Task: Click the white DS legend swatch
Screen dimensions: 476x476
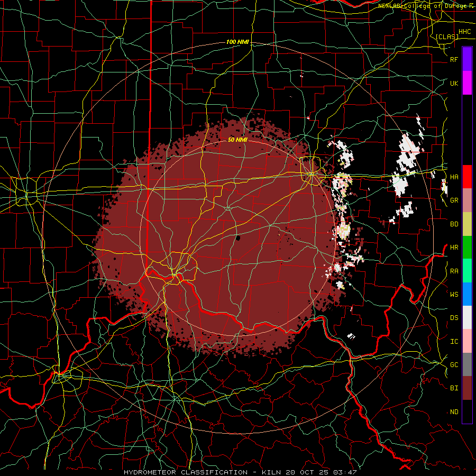Action: [467, 317]
